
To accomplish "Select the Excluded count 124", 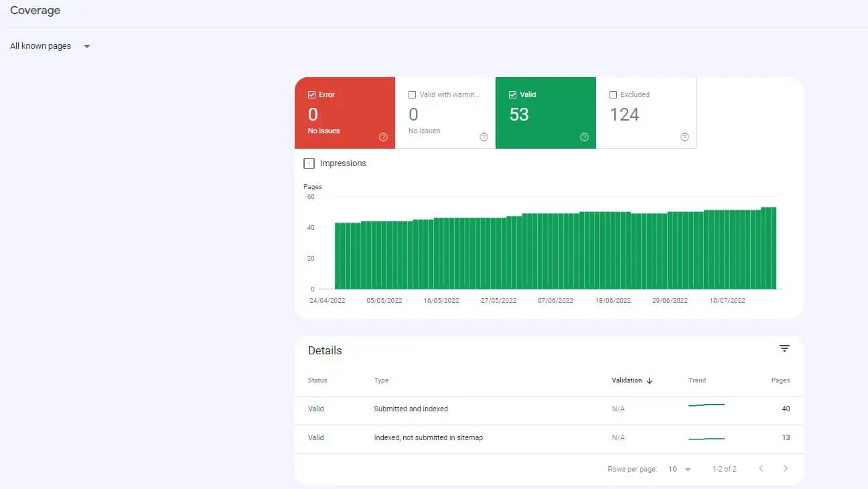I will click(x=624, y=115).
